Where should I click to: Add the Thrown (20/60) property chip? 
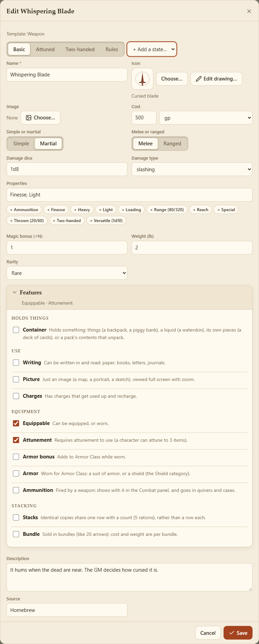point(27,221)
